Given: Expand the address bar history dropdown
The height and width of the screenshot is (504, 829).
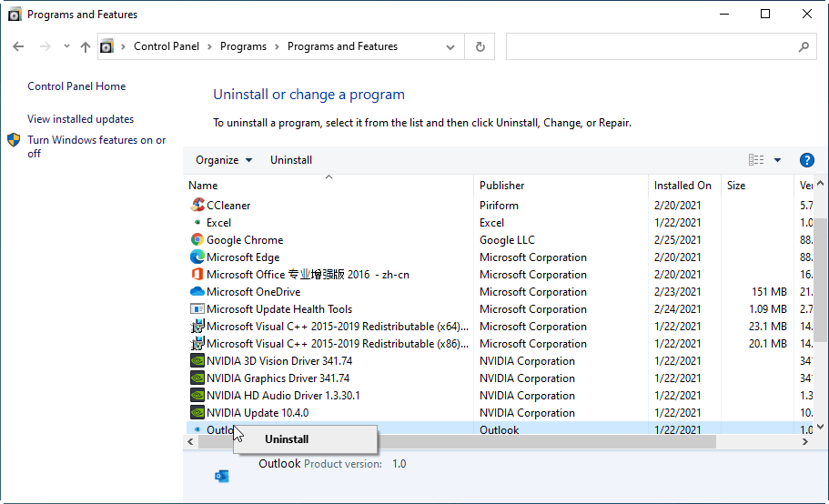Looking at the screenshot, I should tap(450, 46).
